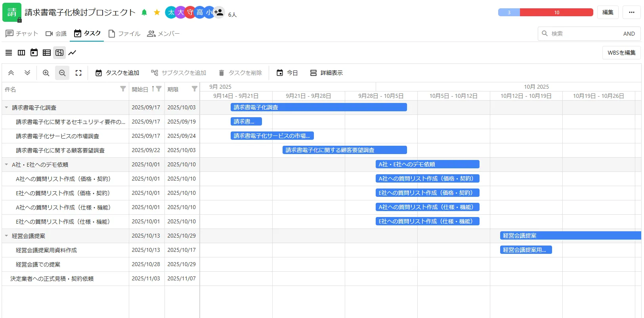Click the red progress bar segment
Image resolution: width=644 pixels, height=318 pixels.
[556, 12]
